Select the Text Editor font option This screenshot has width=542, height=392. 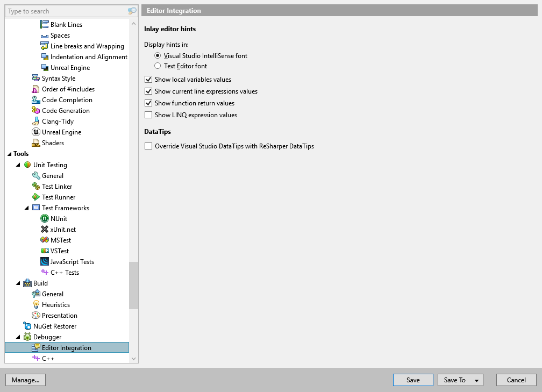[x=159, y=66]
